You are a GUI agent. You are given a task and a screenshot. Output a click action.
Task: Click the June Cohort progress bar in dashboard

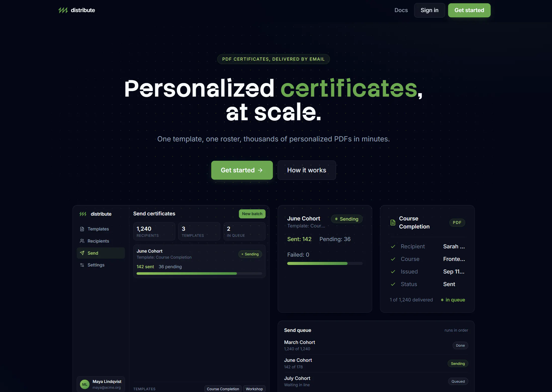(199, 273)
